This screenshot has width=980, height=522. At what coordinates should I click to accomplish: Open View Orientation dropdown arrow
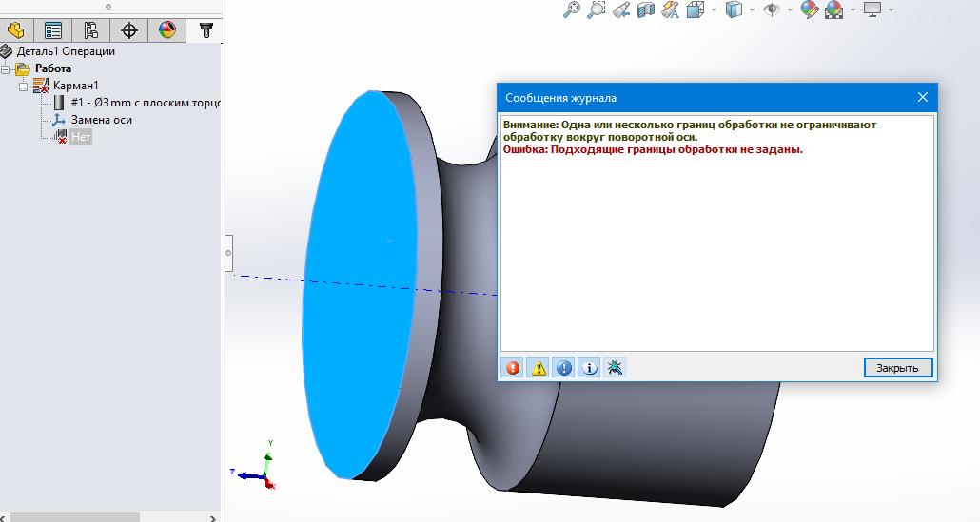[x=714, y=10]
